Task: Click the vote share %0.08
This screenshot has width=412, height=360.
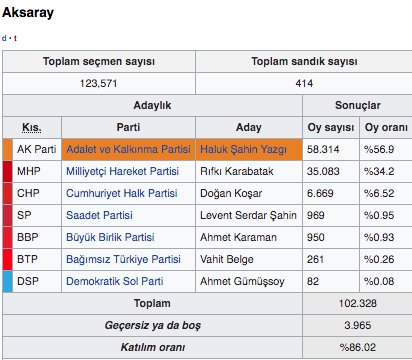Action: [x=379, y=281]
